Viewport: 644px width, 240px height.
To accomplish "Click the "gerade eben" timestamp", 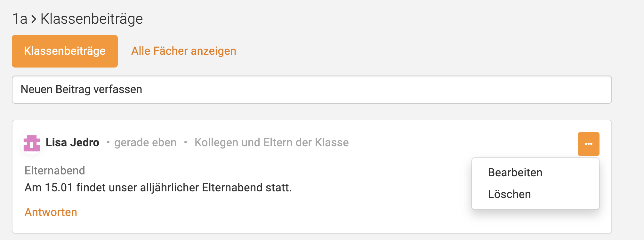I will click(145, 142).
